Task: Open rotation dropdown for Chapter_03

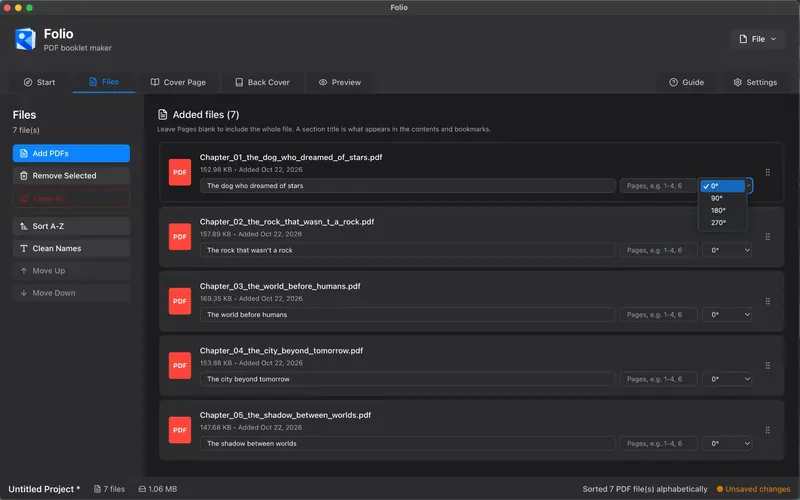Action: click(727, 315)
